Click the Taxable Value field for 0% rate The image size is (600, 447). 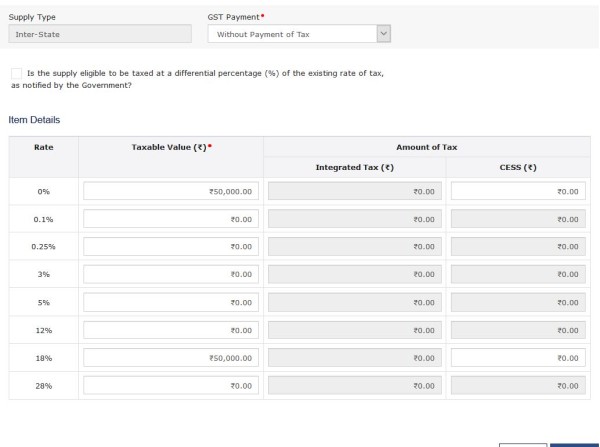coord(170,191)
